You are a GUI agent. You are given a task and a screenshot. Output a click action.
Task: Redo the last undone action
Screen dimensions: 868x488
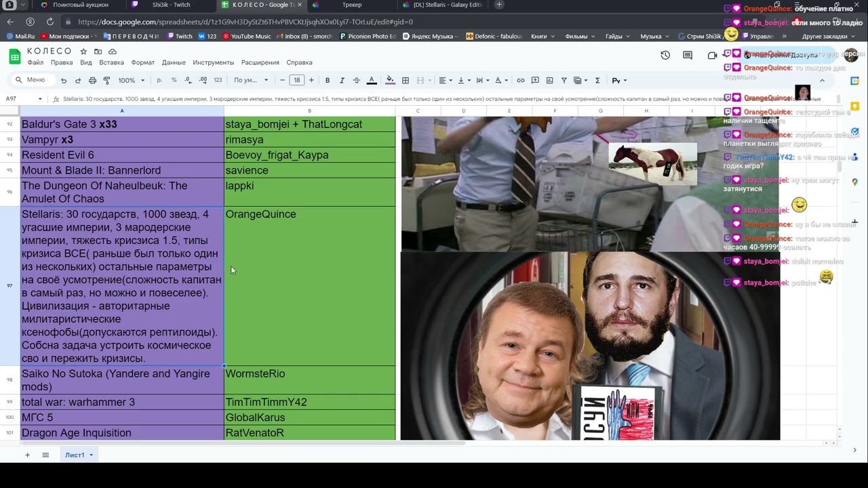[x=78, y=80]
